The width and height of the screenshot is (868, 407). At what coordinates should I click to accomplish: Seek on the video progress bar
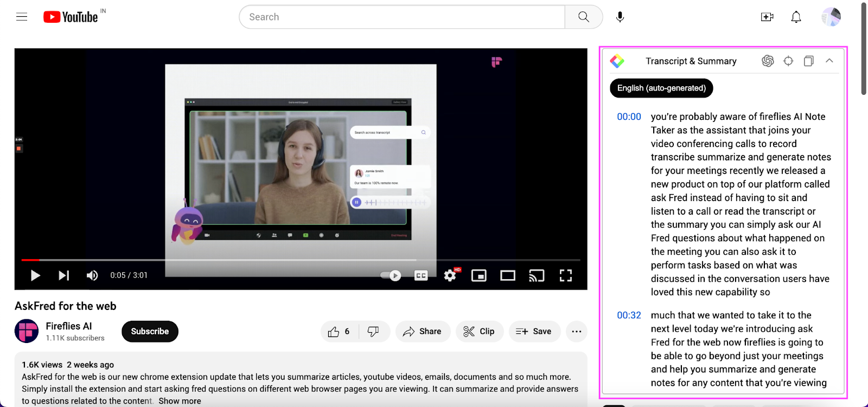301,260
